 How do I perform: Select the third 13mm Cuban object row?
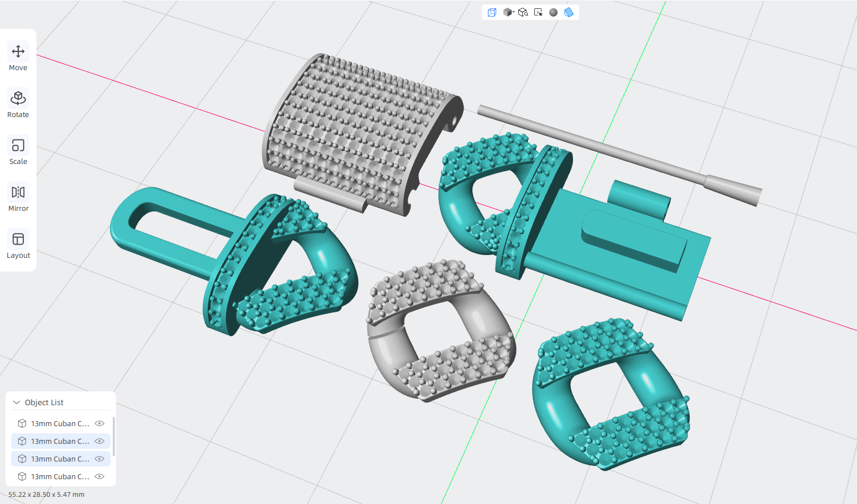click(x=61, y=459)
